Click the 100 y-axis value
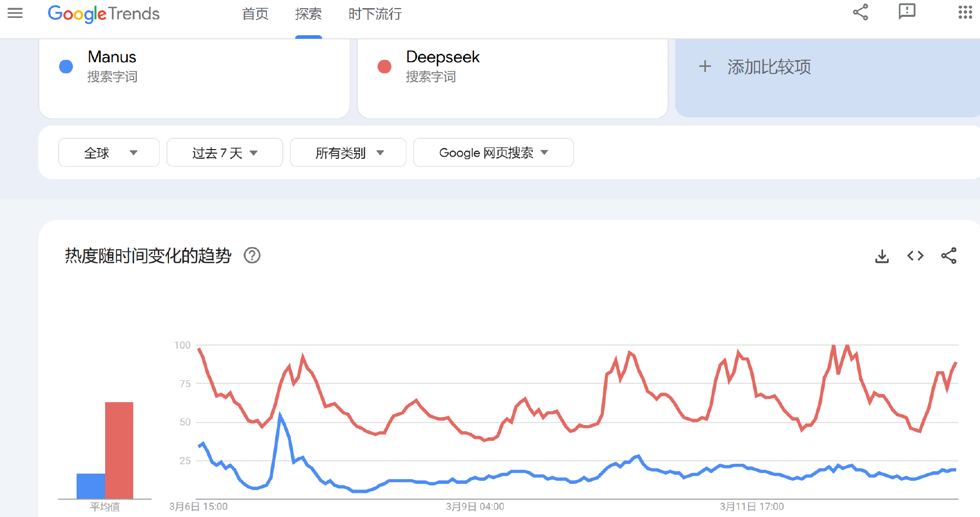The width and height of the screenshot is (980, 517). click(x=182, y=345)
